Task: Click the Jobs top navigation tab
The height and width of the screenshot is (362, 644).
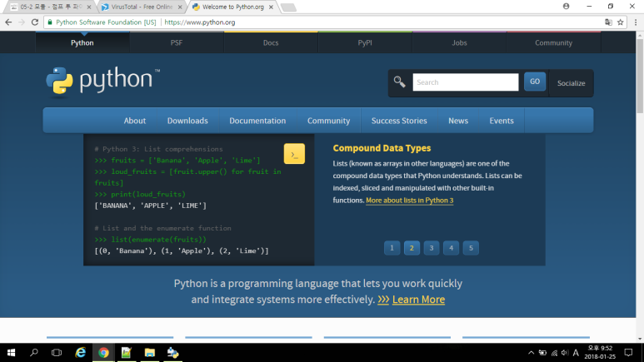Action: point(459,42)
